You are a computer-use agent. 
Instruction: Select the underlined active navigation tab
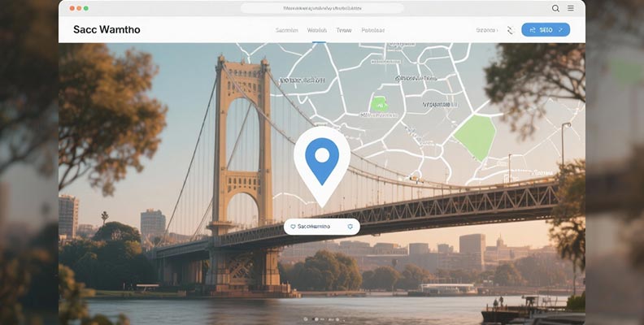click(x=317, y=30)
